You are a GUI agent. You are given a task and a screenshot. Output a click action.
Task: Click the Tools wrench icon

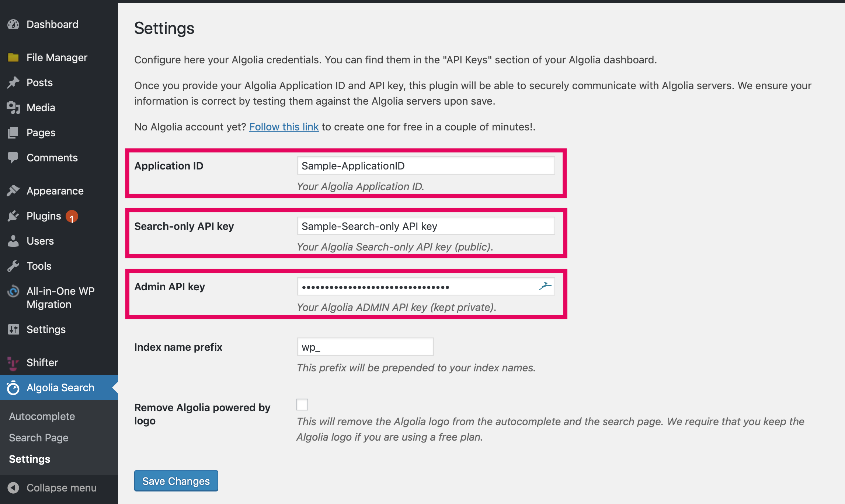click(13, 266)
